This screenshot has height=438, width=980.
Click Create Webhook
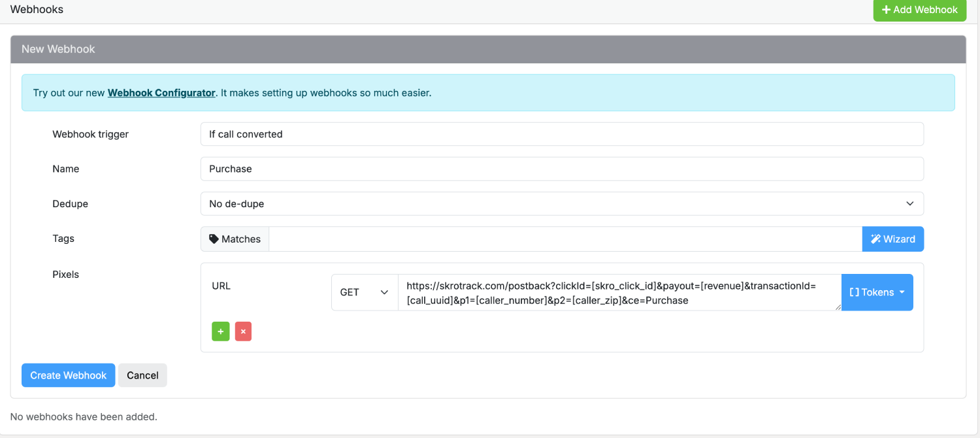pos(69,375)
